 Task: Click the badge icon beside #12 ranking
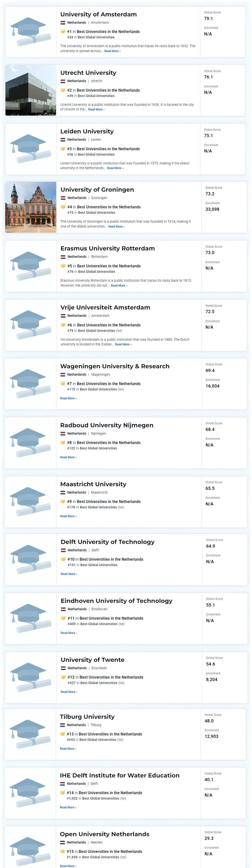pos(63,677)
